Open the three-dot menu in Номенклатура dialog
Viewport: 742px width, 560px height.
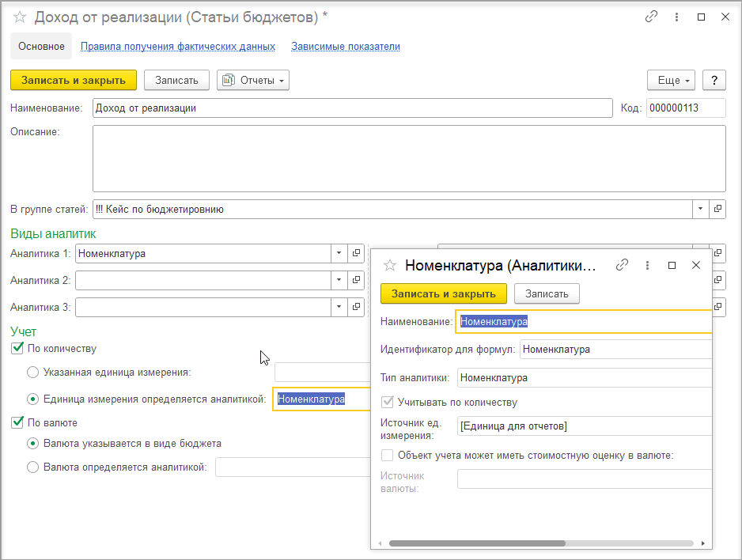tap(648, 266)
